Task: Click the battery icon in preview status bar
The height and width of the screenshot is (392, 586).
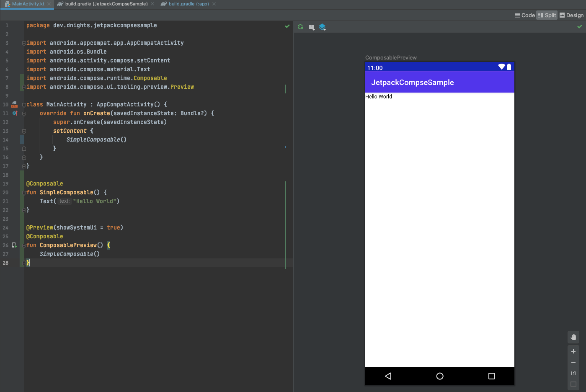Action: tap(509, 67)
